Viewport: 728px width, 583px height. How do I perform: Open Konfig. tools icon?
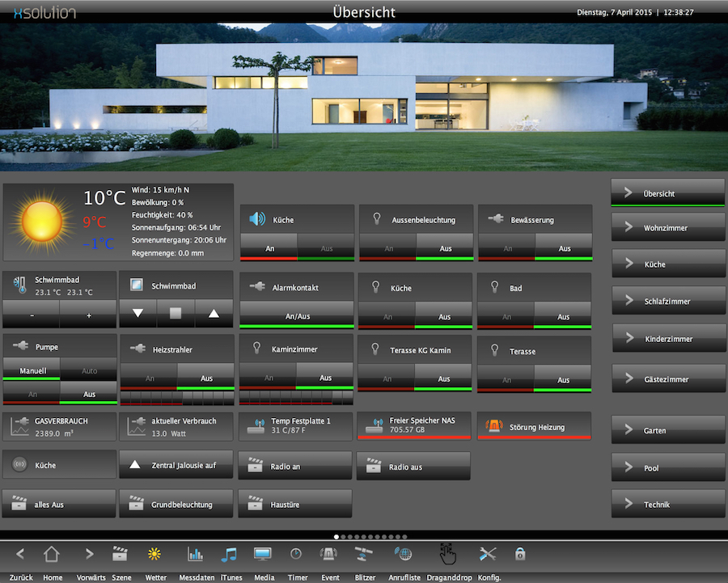(488, 555)
